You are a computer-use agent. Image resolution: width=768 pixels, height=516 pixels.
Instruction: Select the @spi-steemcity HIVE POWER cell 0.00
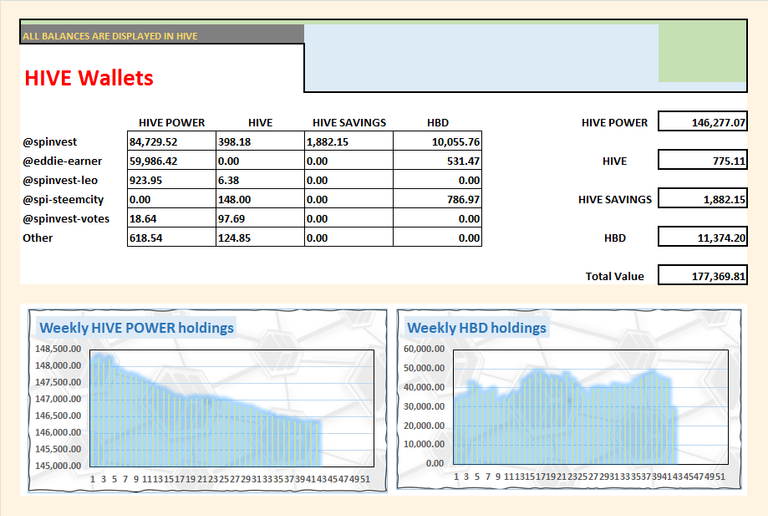coord(171,199)
